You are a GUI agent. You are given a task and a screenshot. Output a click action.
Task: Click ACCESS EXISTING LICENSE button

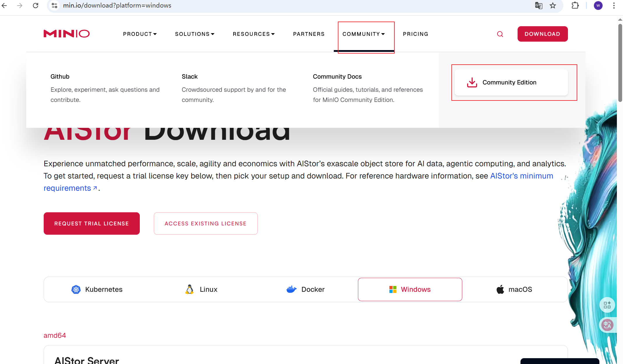click(x=206, y=223)
